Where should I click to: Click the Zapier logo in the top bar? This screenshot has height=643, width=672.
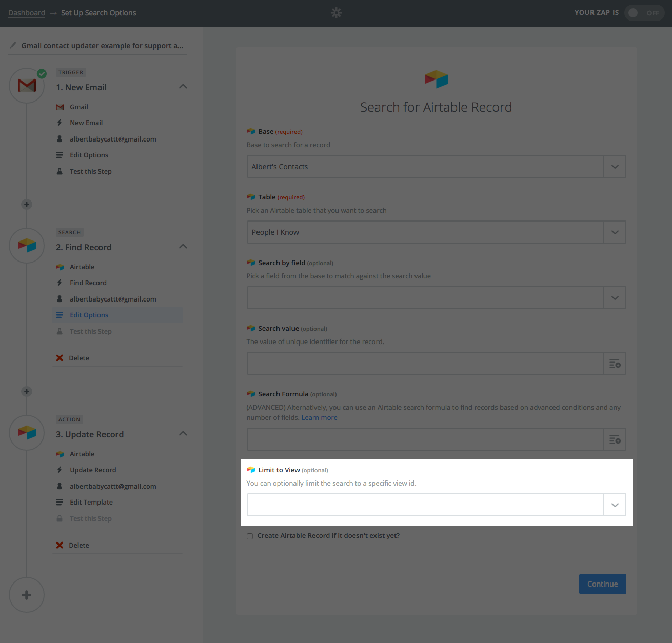point(336,13)
